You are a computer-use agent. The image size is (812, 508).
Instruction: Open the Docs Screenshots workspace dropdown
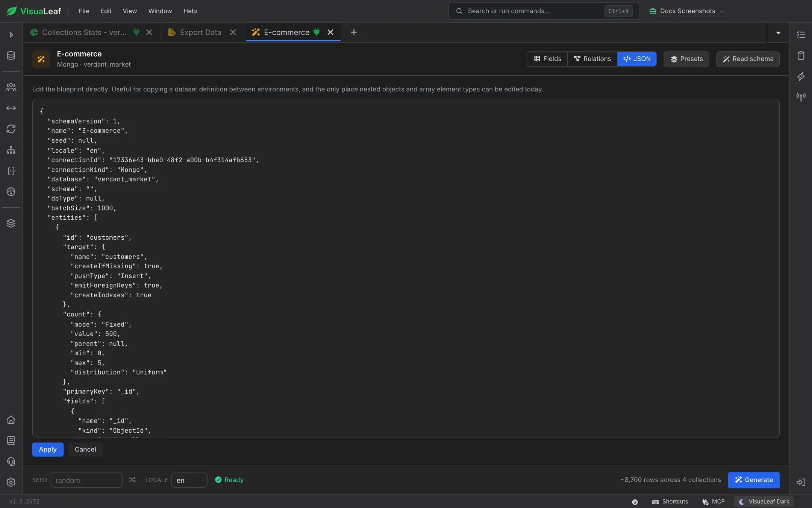686,11
